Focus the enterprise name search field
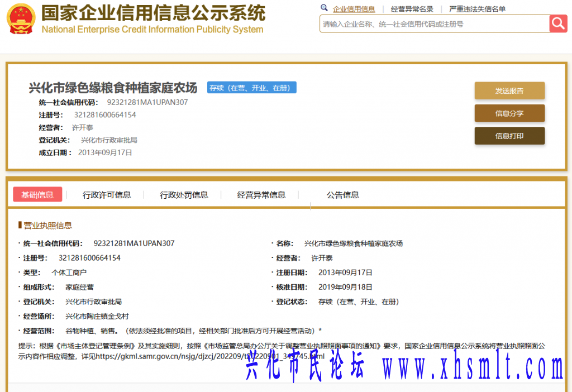This screenshot has height=392, width=572. (435, 24)
